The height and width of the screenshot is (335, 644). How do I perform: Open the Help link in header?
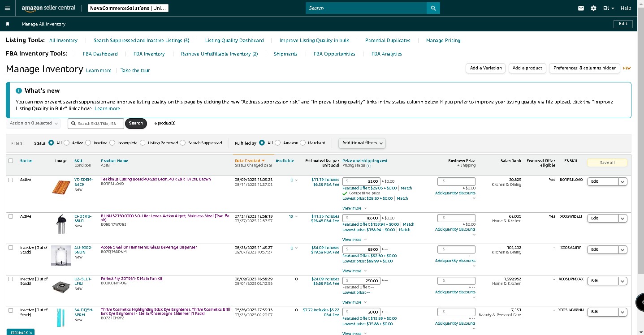click(x=626, y=8)
